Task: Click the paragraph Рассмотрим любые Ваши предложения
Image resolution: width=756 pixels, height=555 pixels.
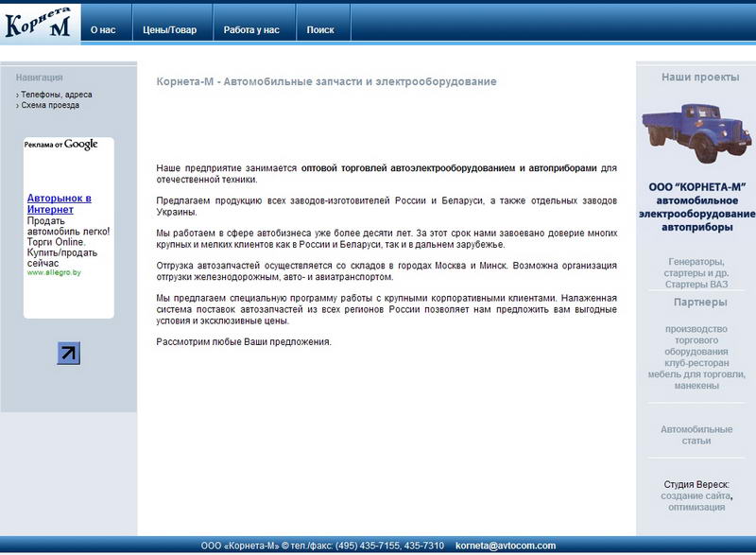Action: [x=244, y=342]
